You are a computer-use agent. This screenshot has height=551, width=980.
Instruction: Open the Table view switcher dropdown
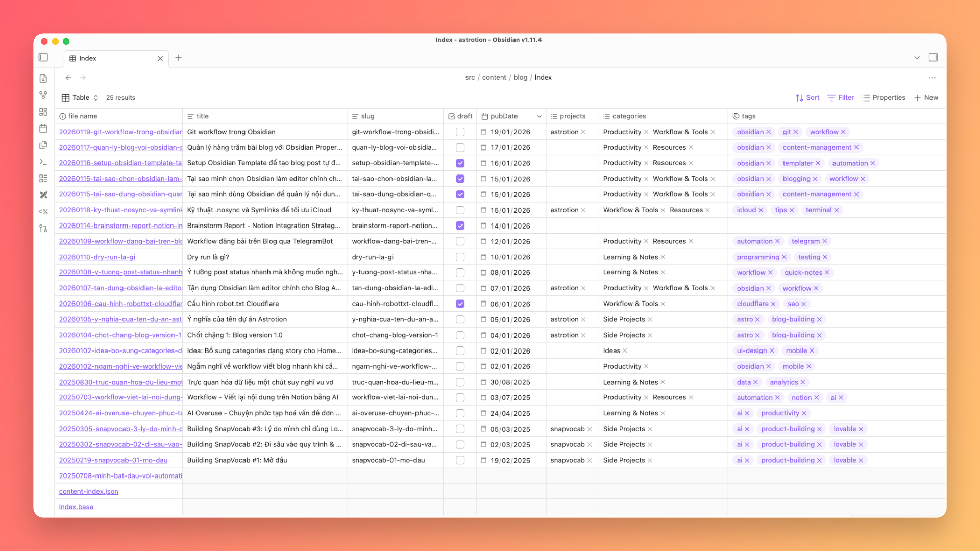[80, 98]
